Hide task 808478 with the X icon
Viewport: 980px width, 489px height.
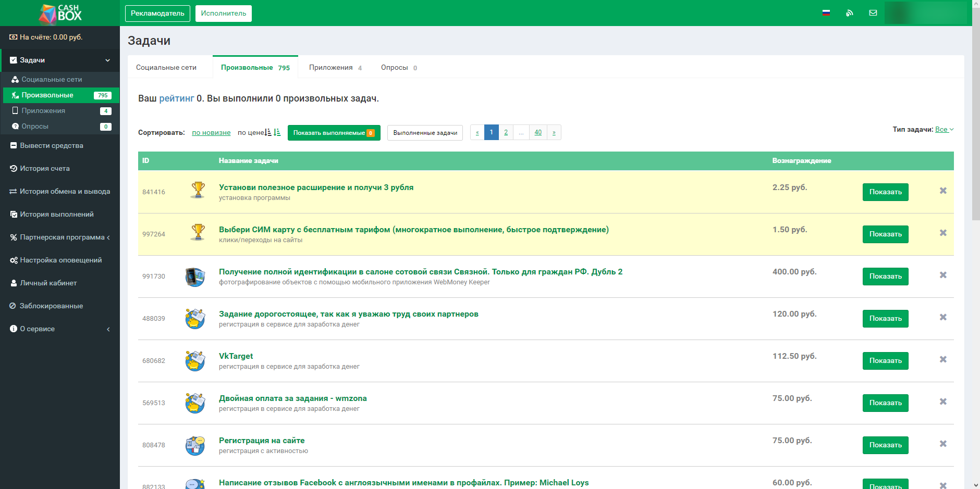coord(943,444)
